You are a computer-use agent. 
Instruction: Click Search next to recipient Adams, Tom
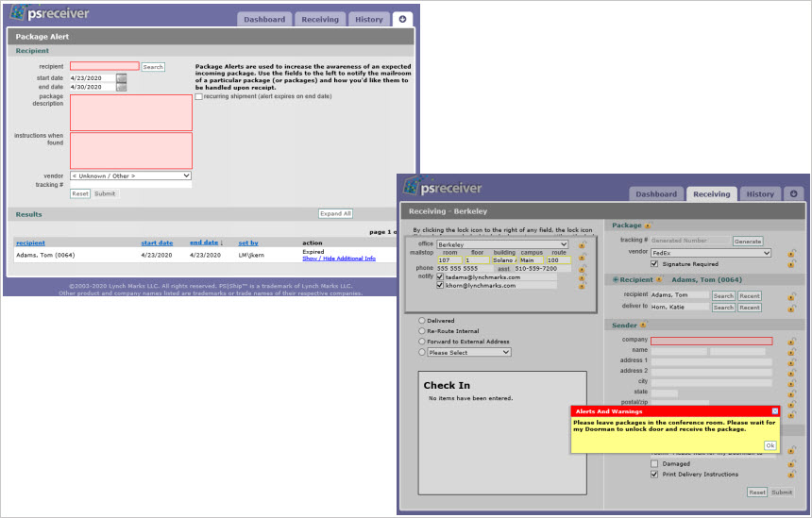723,296
